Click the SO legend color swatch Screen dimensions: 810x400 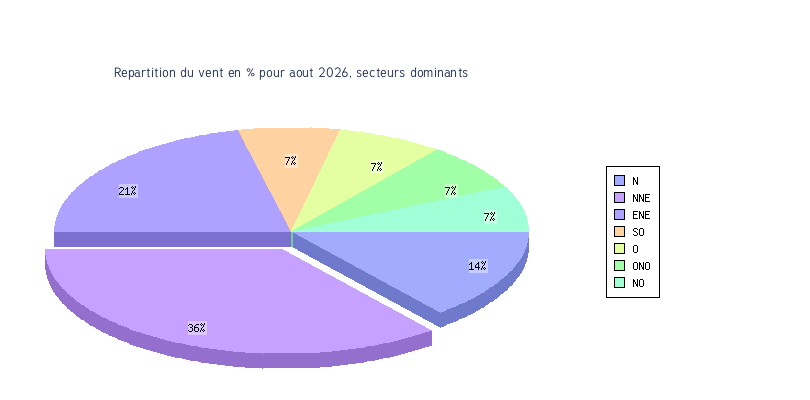[x=619, y=232]
